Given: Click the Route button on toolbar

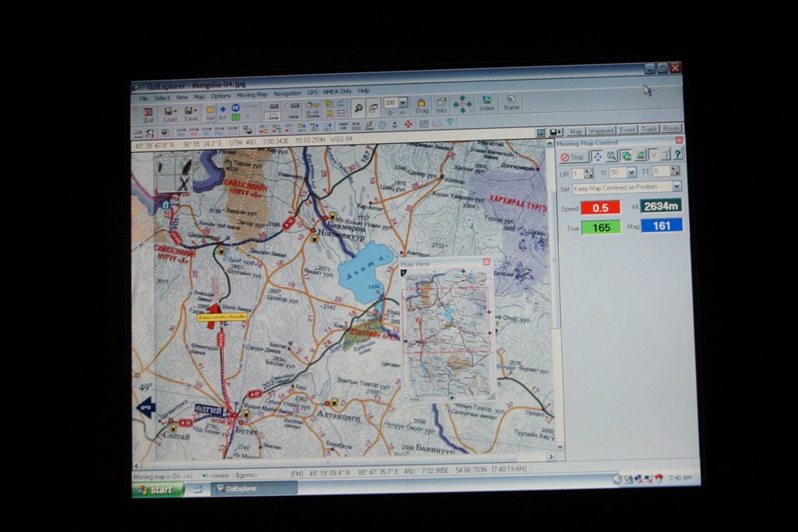Looking at the screenshot, I should click(x=671, y=129).
